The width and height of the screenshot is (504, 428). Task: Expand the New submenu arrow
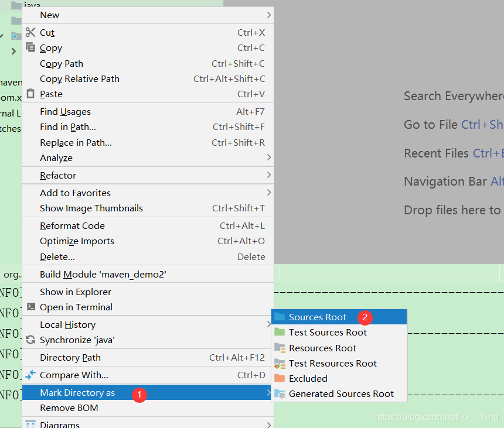269,15
